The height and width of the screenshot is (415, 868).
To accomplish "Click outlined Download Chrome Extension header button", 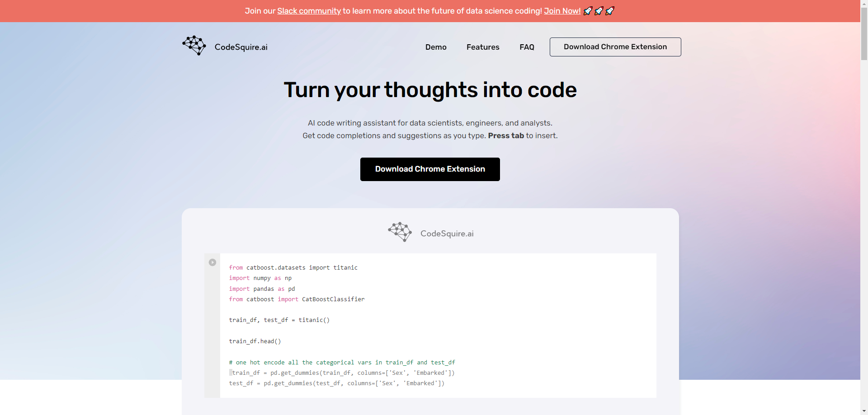I will click(615, 47).
